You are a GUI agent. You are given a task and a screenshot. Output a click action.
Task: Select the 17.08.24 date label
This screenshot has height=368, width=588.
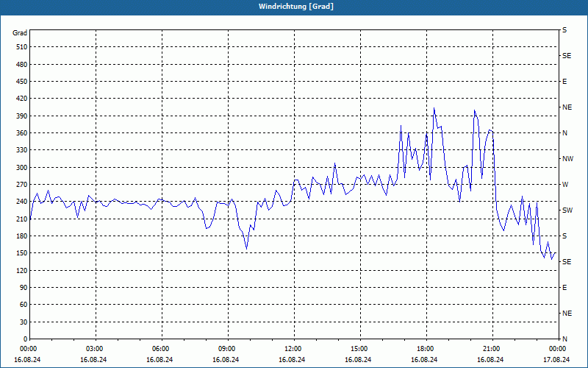click(x=556, y=359)
